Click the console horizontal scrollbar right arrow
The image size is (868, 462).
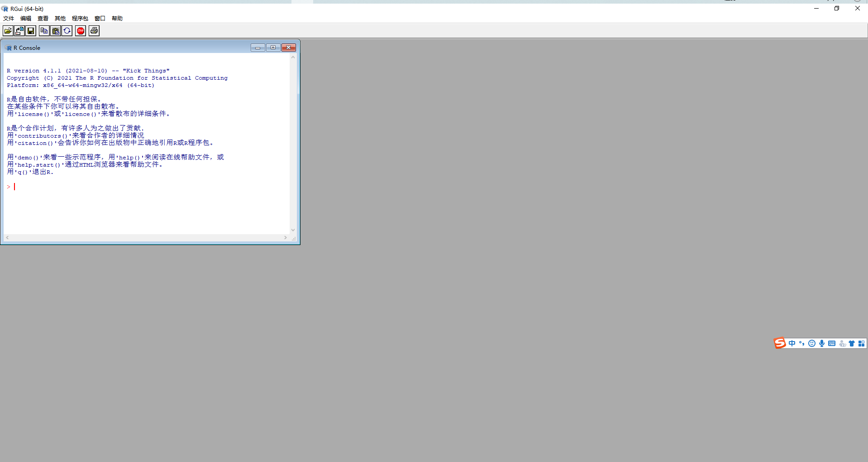click(x=286, y=238)
